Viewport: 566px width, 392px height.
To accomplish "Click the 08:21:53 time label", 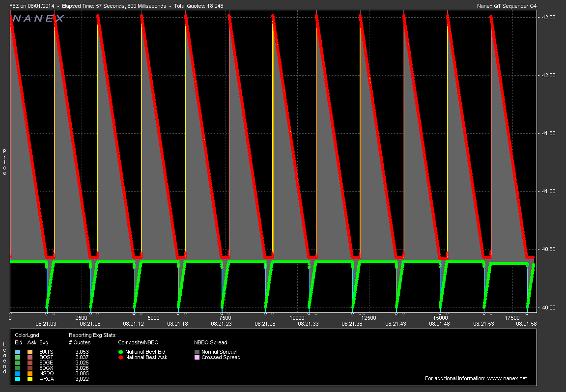I will [483, 324].
